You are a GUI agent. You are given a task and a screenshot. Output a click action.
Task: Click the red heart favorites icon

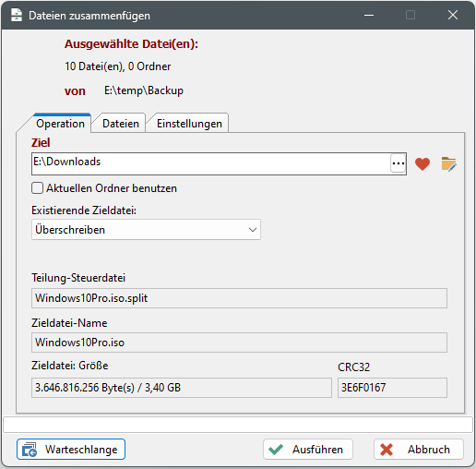coord(422,164)
